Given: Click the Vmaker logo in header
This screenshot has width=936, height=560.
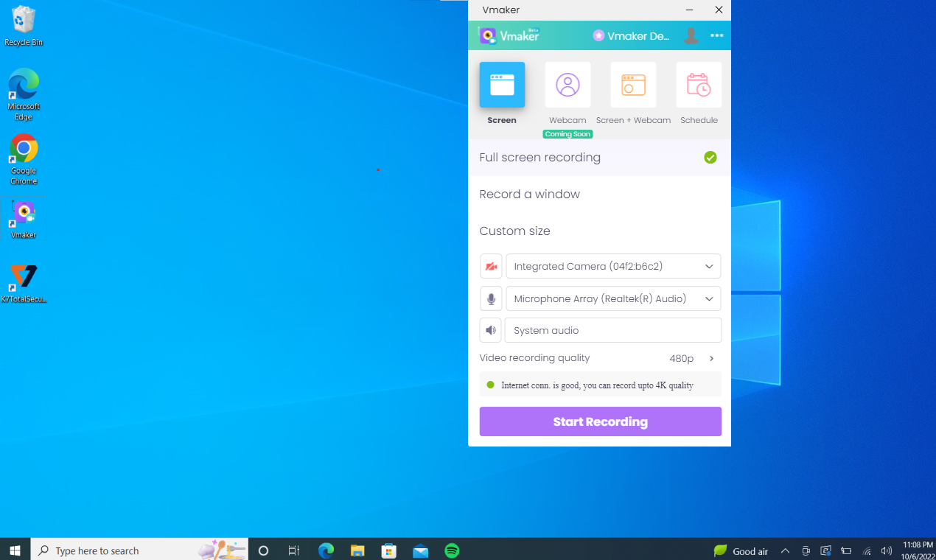Looking at the screenshot, I should click(x=509, y=35).
